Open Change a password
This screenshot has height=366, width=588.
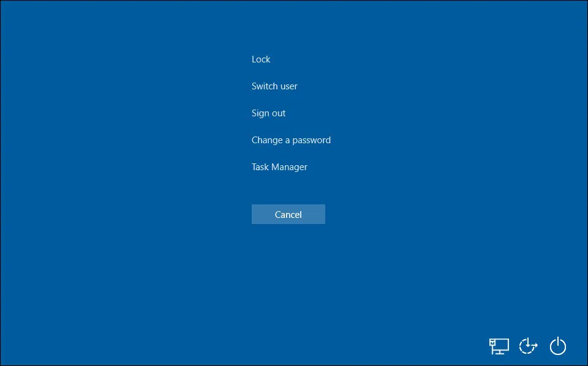coord(291,140)
